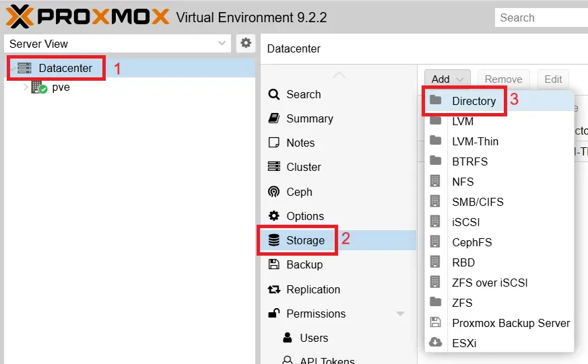Choose BTRFS storage type
Viewport: 588px width, 364px height.
499,161
